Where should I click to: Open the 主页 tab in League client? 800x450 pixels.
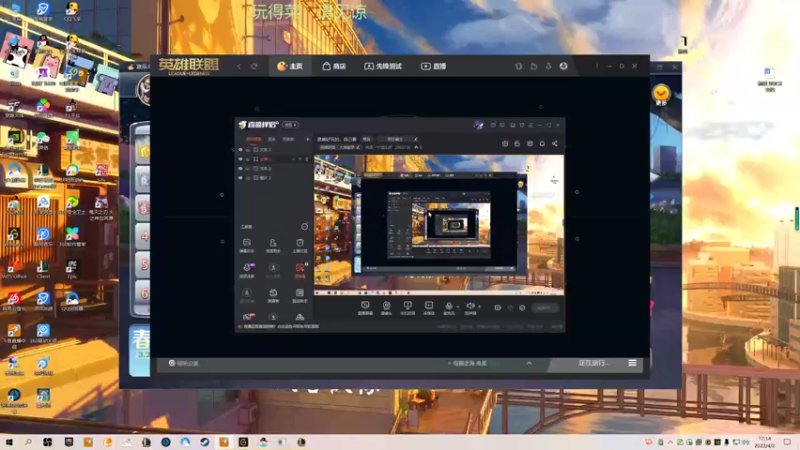[x=290, y=66]
